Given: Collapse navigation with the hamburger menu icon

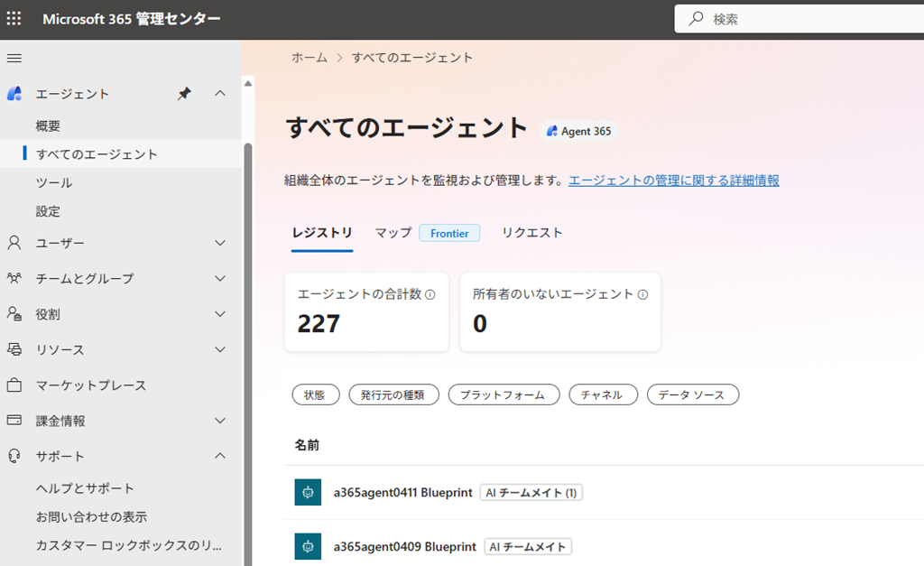Looking at the screenshot, I should tap(14, 59).
